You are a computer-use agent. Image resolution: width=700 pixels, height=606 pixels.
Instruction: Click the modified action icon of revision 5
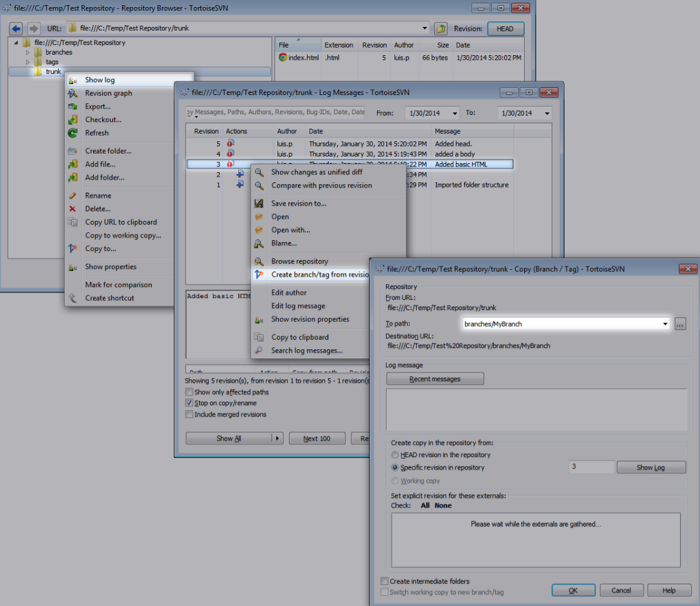[231, 144]
